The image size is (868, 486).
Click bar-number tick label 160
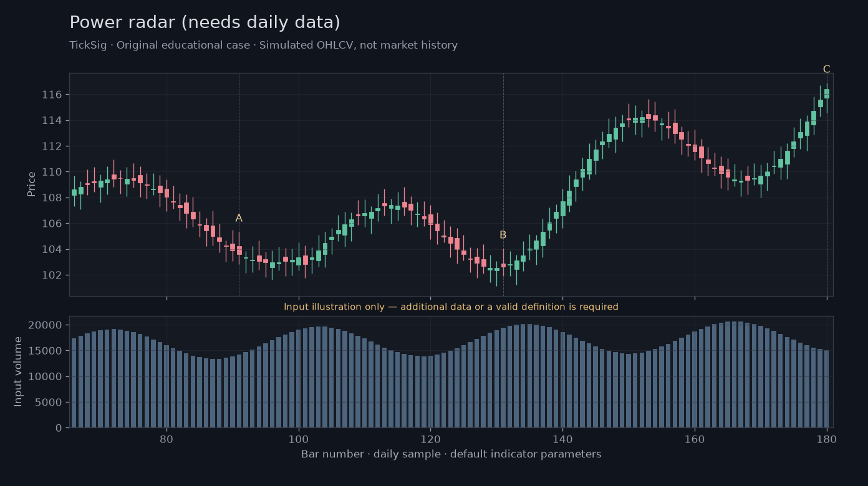point(695,439)
